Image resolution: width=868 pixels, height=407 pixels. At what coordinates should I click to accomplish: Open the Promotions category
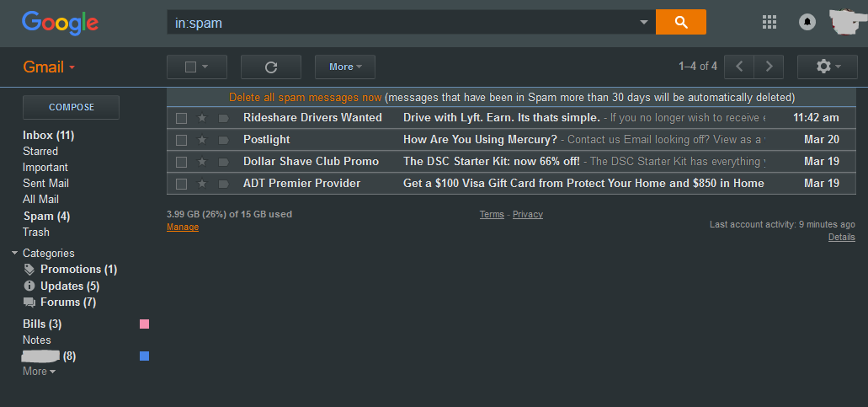pyautogui.click(x=78, y=270)
